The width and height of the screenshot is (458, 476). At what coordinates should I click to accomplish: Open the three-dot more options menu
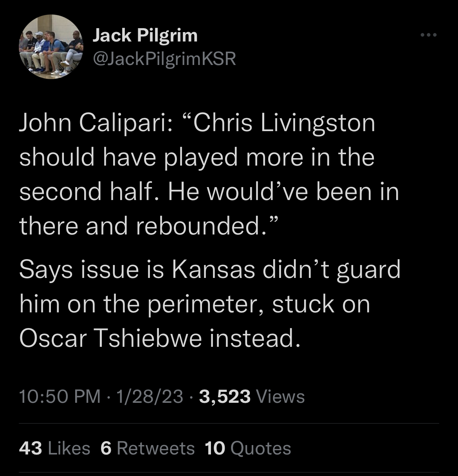428,36
